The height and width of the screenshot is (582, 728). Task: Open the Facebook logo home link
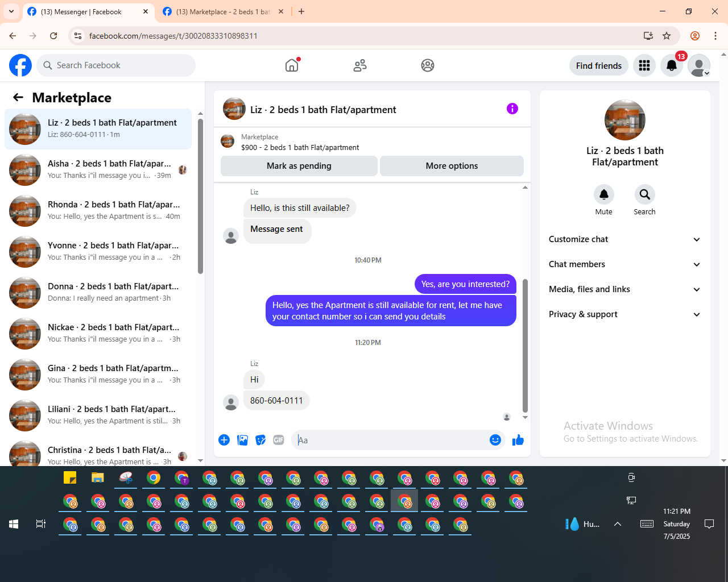click(x=20, y=65)
